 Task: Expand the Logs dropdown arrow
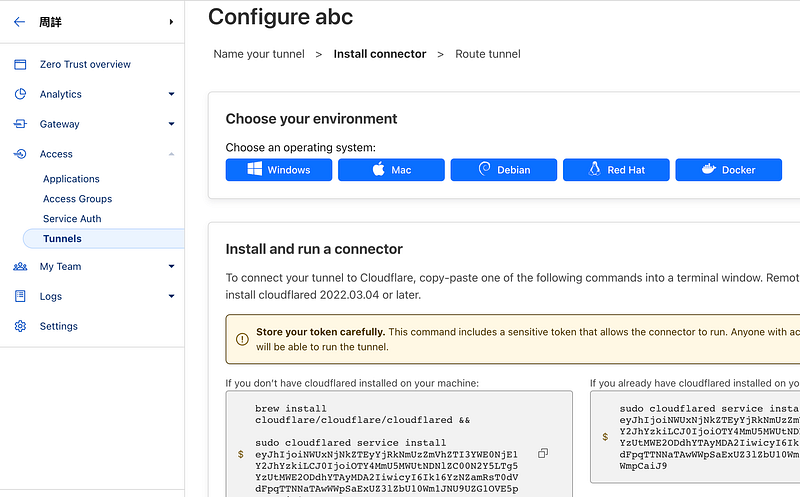(x=171, y=296)
